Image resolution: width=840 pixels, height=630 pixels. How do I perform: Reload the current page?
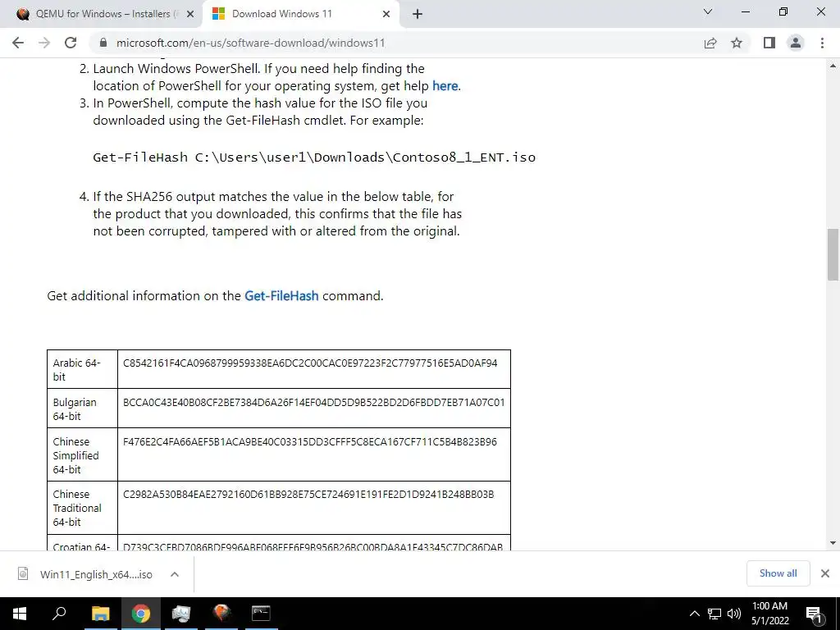[71, 43]
